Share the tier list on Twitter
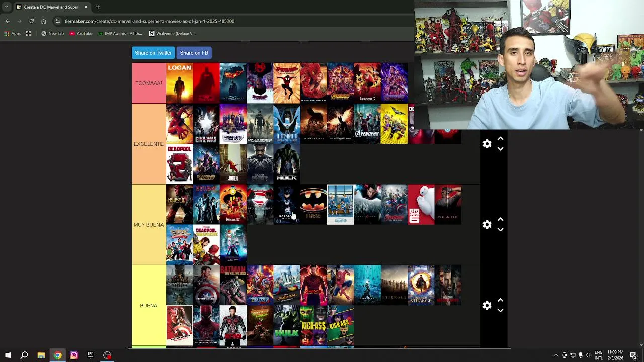The width and height of the screenshot is (644, 362). coord(153,53)
